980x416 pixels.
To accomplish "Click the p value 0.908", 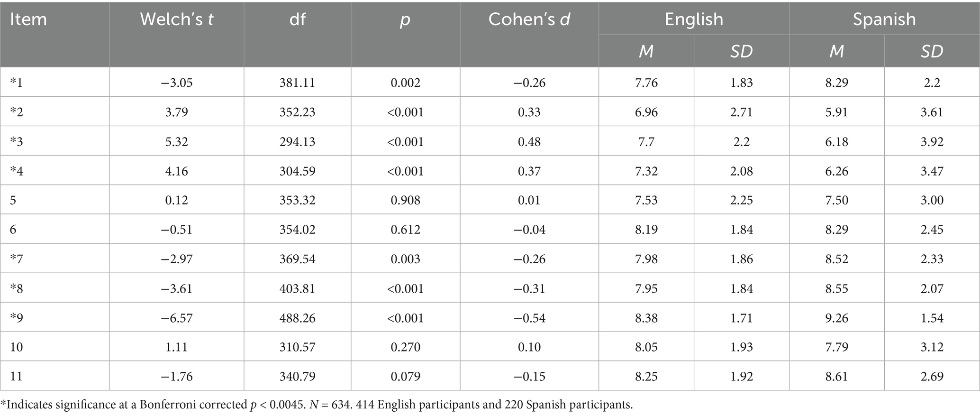I will click(405, 200).
